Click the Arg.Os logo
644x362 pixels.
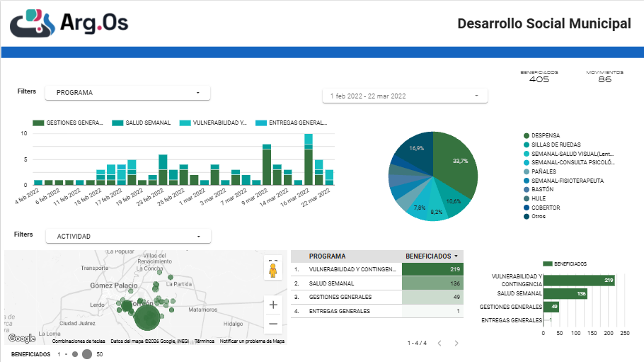pos(69,23)
